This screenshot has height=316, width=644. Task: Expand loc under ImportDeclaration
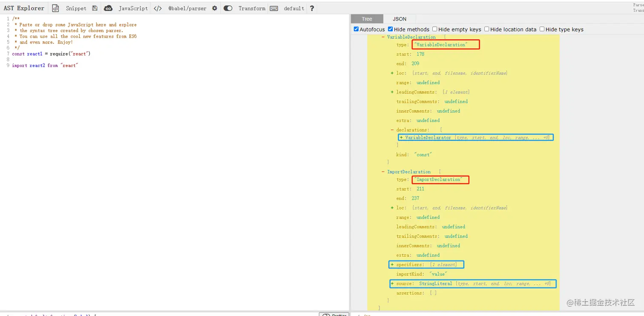[x=392, y=208]
